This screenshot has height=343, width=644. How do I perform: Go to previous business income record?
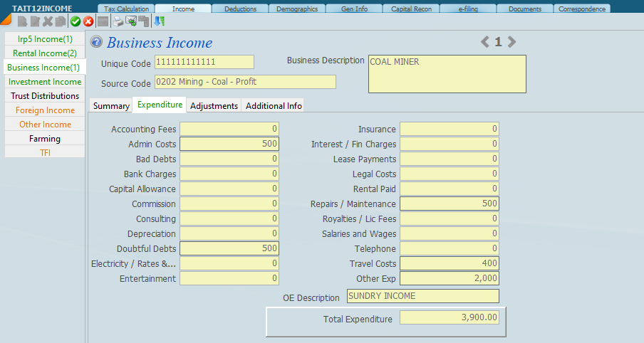click(x=485, y=42)
